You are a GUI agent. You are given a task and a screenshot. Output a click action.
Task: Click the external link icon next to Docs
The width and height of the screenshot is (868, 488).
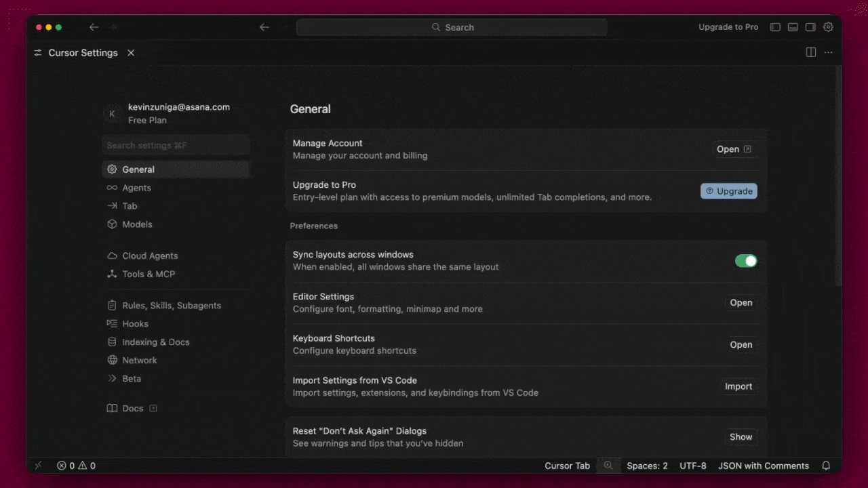[153, 408]
